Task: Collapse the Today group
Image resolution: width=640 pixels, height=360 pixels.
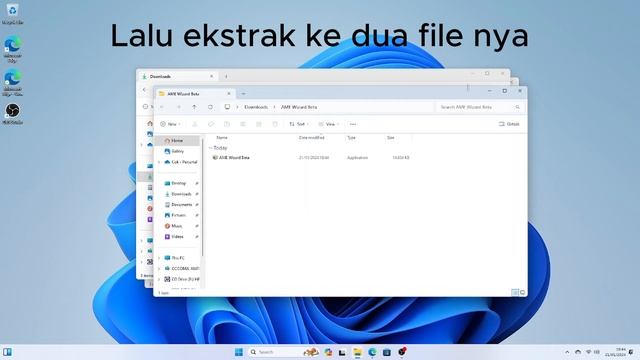Action: [x=210, y=148]
